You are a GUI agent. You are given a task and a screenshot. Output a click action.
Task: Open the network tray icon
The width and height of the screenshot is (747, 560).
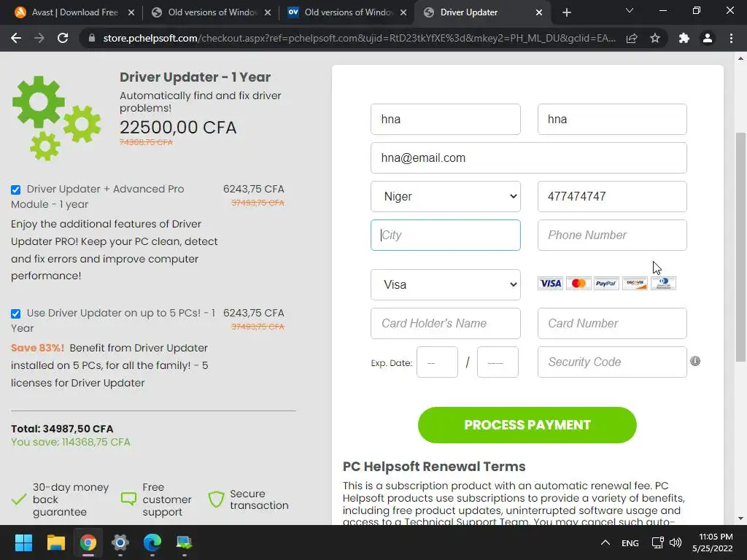[x=658, y=542]
